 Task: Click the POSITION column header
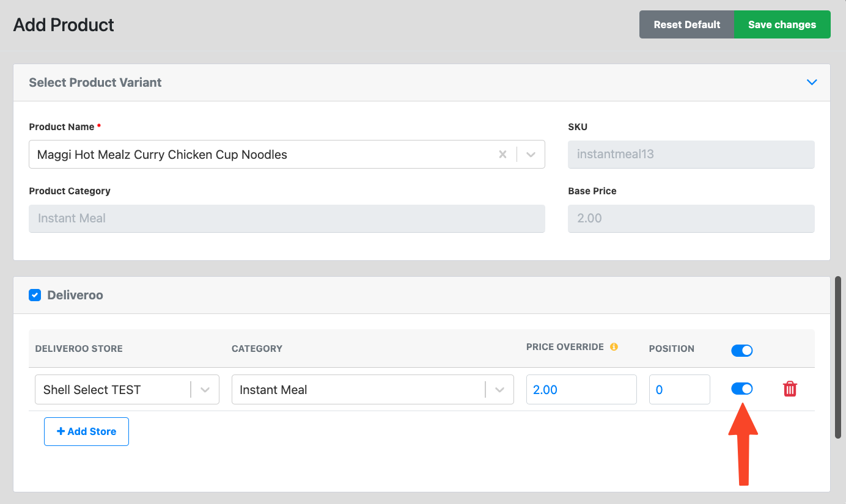[672, 349]
